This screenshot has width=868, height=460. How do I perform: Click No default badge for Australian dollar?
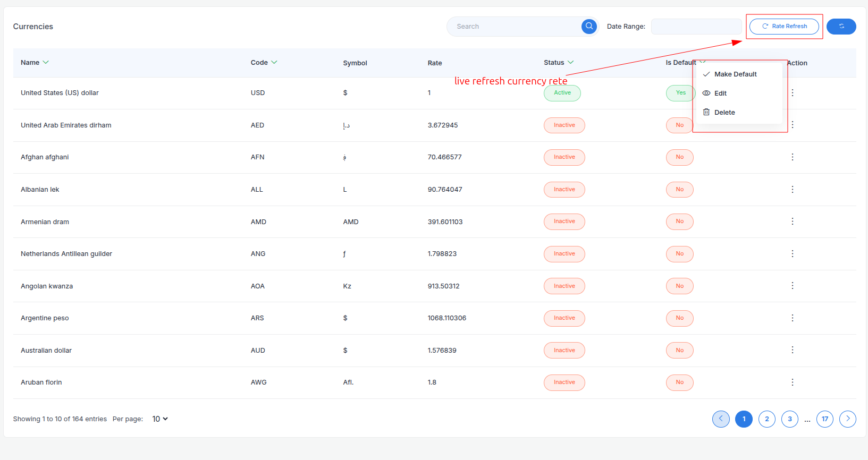(x=680, y=351)
